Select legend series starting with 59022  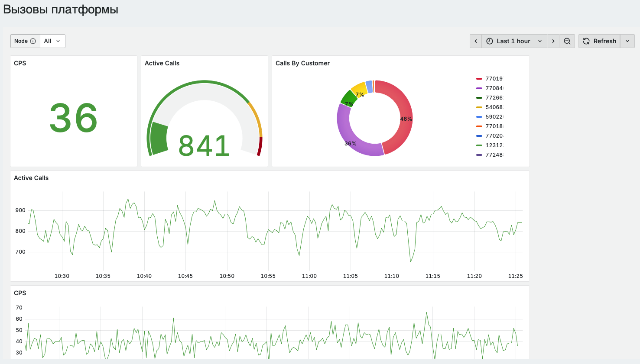coord(494,117)
